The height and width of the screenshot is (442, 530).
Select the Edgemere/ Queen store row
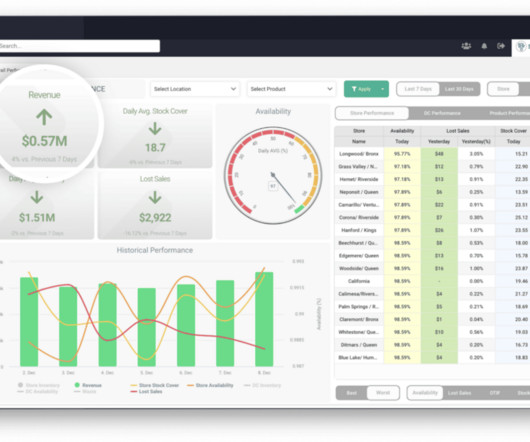click(432, 255)
